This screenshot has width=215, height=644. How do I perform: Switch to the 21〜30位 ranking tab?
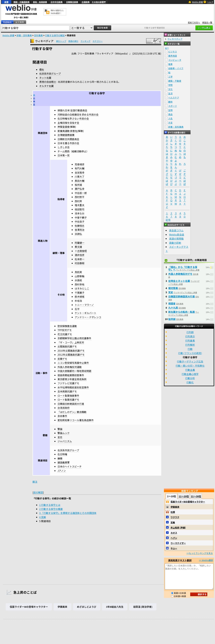[196, 496]
